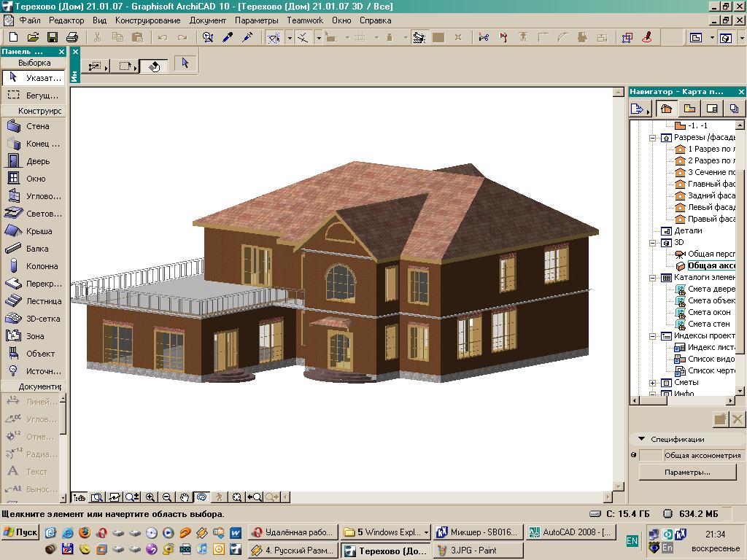Select the Световой люк (Skylight) tool
Image resolution: width=747 pixels, height=560 pixels.
coord(32,214)
